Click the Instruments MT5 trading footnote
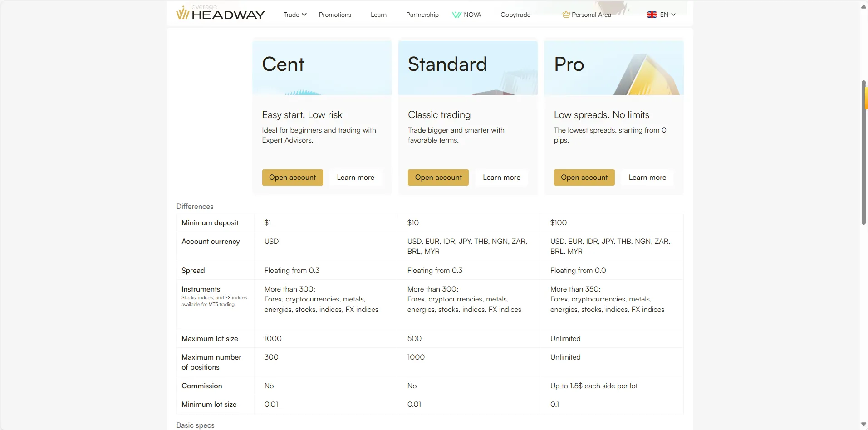 (214, 301)
